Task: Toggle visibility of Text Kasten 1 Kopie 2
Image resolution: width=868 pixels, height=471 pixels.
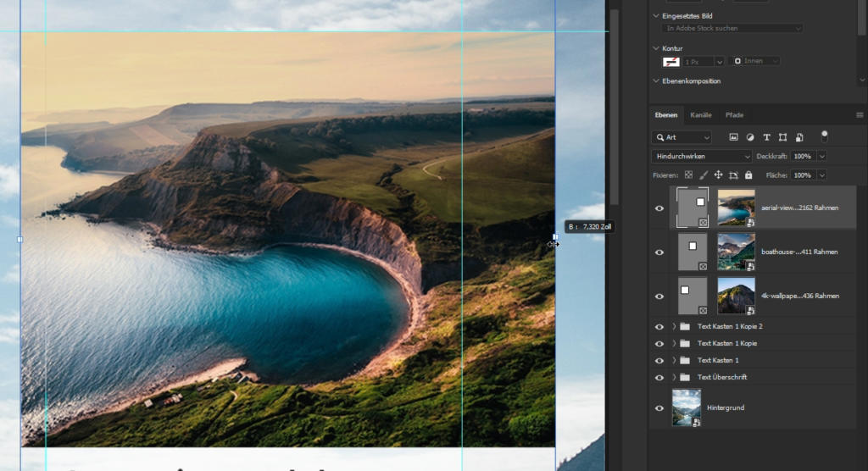Action: pos(659,326)
